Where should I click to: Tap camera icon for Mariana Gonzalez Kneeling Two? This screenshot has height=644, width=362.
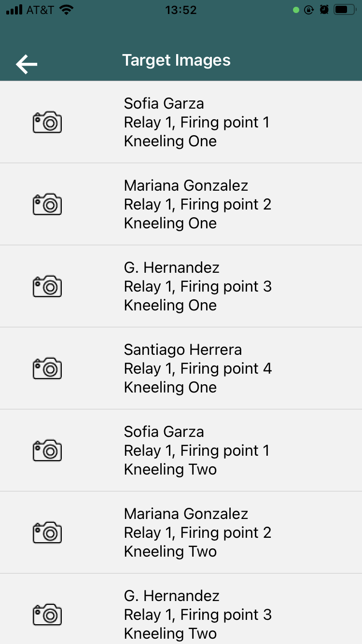[x=47, y=532]
